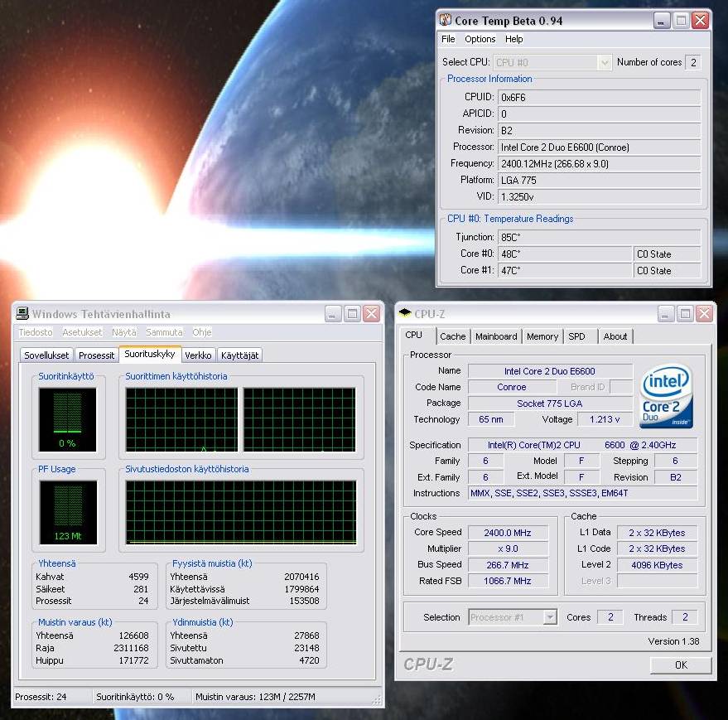
Task: Switch to the Mainboard tab in CPU-Z
Action: 496,336
